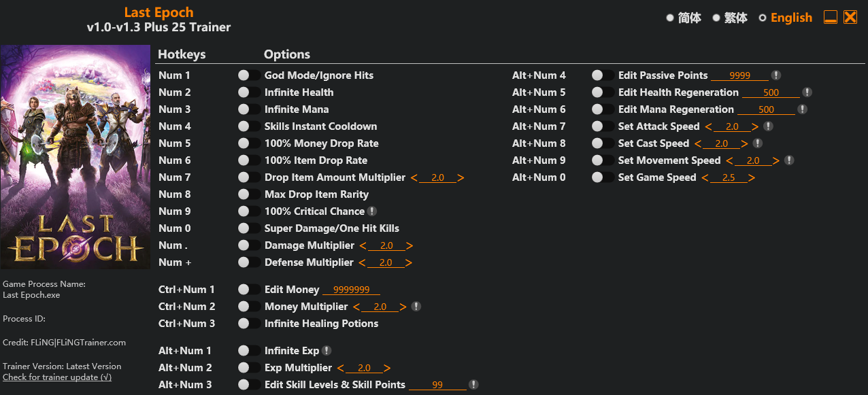Turn on Infinite Mana
Screen dimensions: 868x395
[249, 109]
